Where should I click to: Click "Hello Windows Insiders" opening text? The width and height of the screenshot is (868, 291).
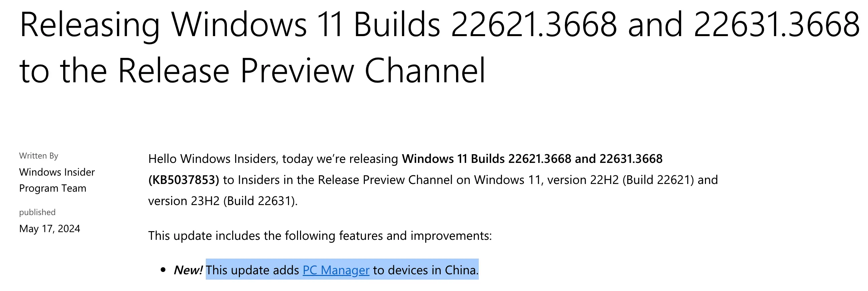tap(212, 159)
